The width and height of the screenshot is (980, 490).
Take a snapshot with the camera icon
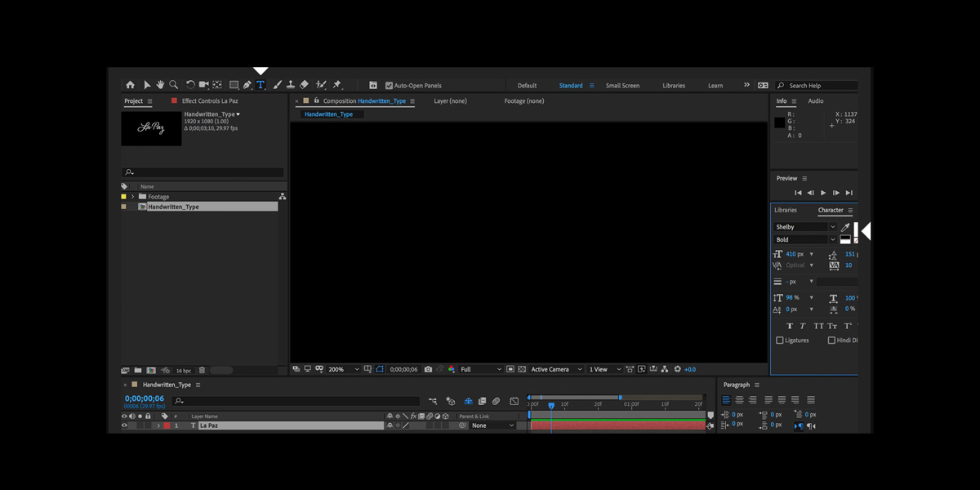[428, 369]
